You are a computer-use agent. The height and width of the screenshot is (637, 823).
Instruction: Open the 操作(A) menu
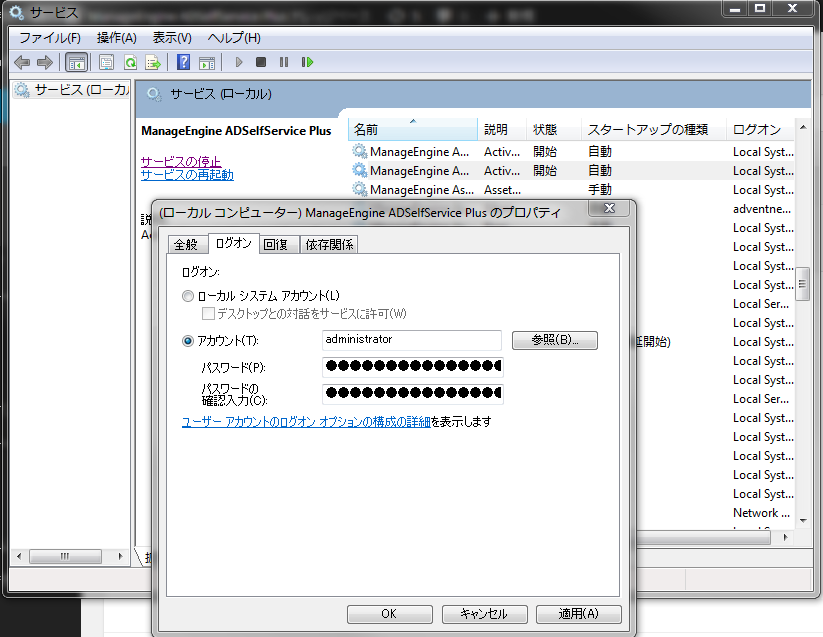point(117,38)
